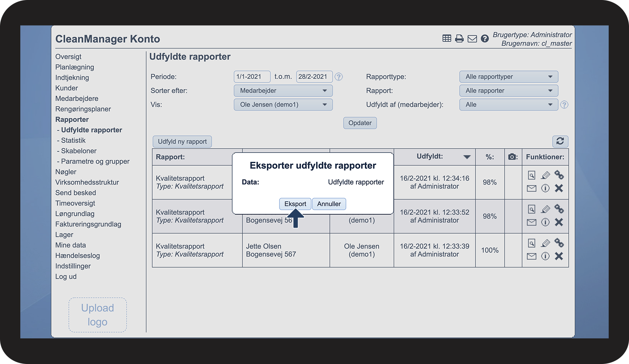The width and height of the screenshot is (629, 364).
Task: Click the table export icon in header
Action: click(x=446, y=38)
